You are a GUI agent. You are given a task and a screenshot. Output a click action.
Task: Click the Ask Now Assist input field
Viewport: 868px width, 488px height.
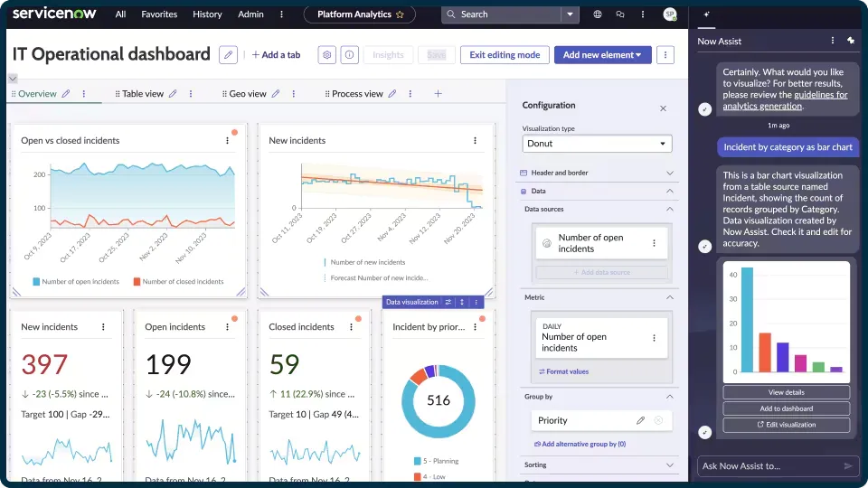(769, 466)
